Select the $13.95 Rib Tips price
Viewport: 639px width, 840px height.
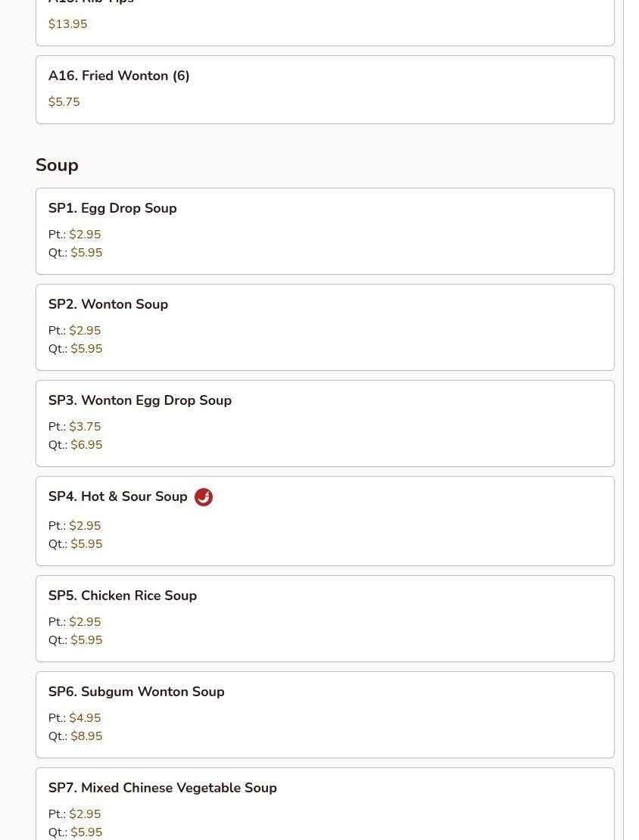[x=67, y=24]
